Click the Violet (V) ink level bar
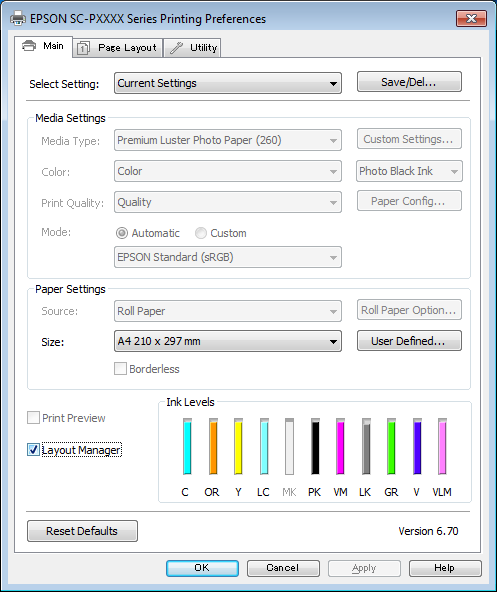The width and height of the screenshot is (497, 592). click(x=417, y=446)
